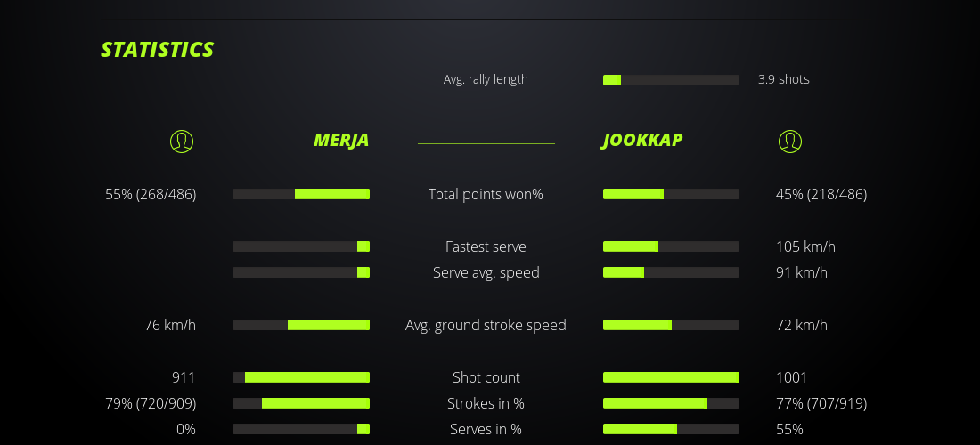Click the 3.9 shots value

coord(784,79)
